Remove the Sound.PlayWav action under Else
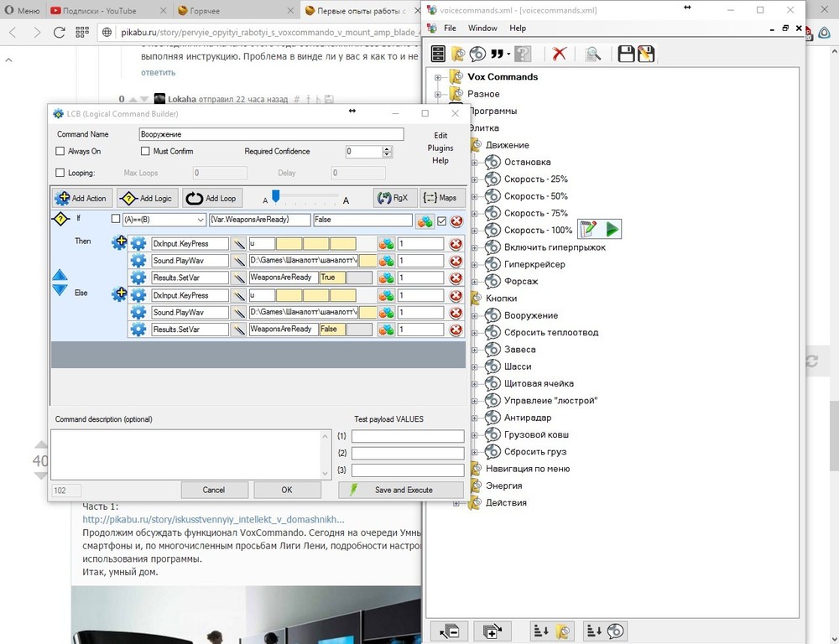Image resolution: width=839 pixels, height=644 pixels. tap(456, 313)
